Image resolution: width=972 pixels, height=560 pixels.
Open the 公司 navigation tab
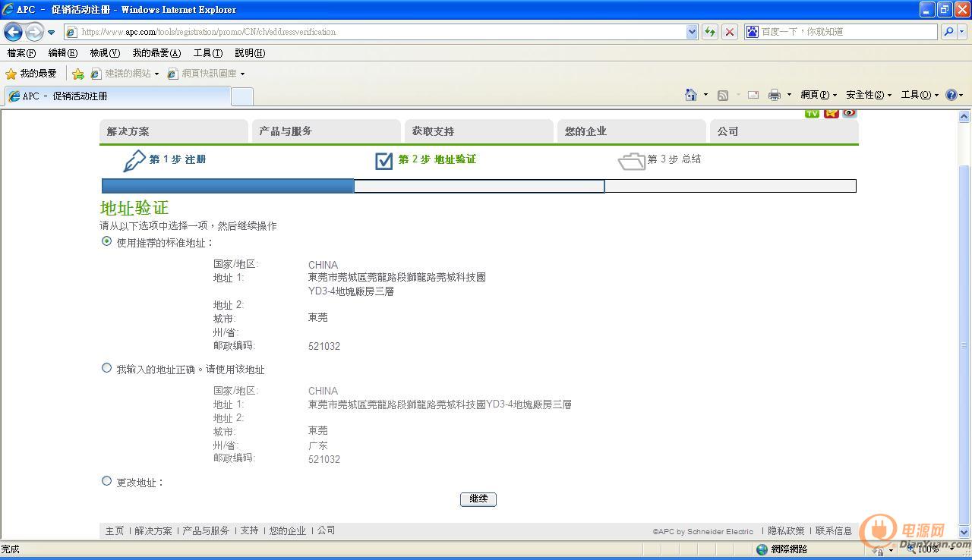click(x=784, y=131)
